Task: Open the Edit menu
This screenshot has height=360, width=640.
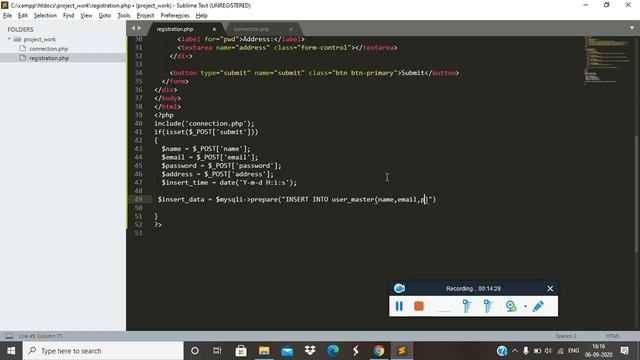Action: (22, 16)
